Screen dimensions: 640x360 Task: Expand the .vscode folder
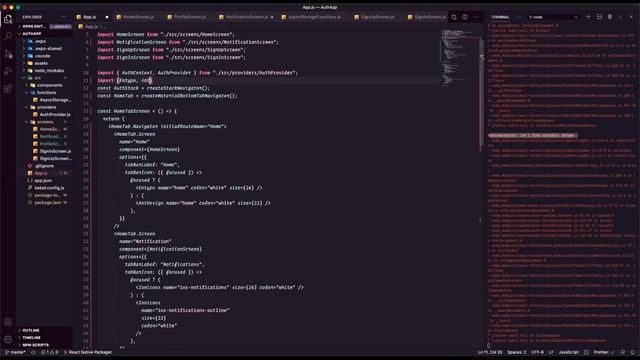[x=45, y=56]
